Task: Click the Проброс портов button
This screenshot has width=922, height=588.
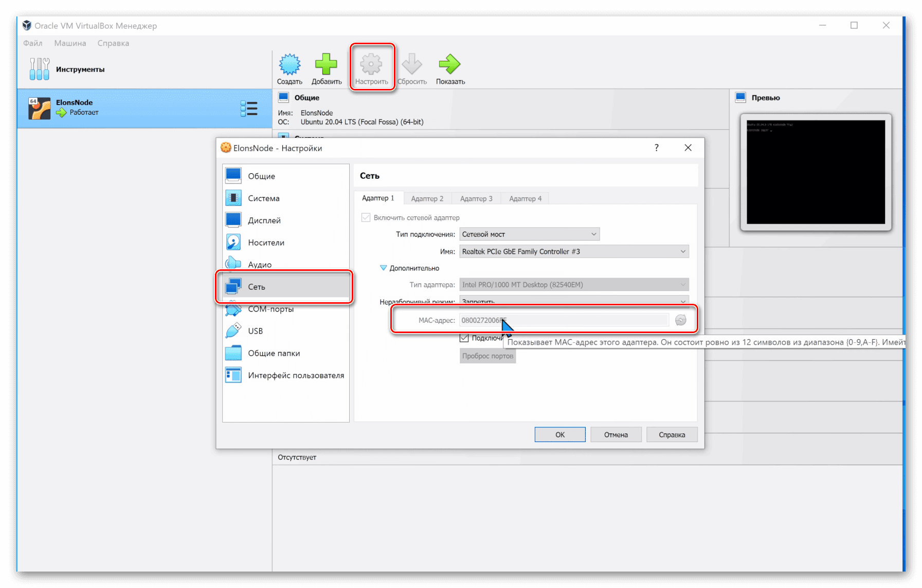Action: click(487, 356)
